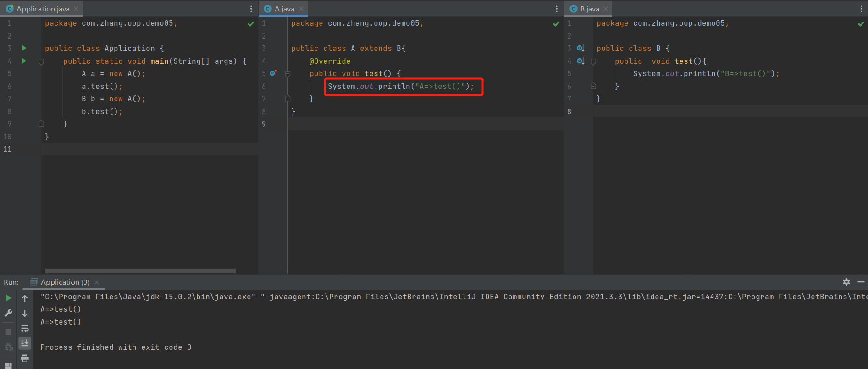Screen dimensions: 868x369
Task: Click "public class B {" declaration
Action: click(x=633, y=49)
